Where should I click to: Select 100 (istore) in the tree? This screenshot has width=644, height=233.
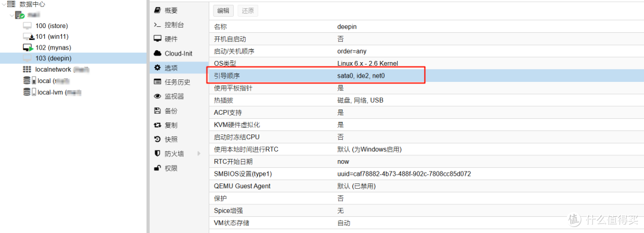pos(52,26)
